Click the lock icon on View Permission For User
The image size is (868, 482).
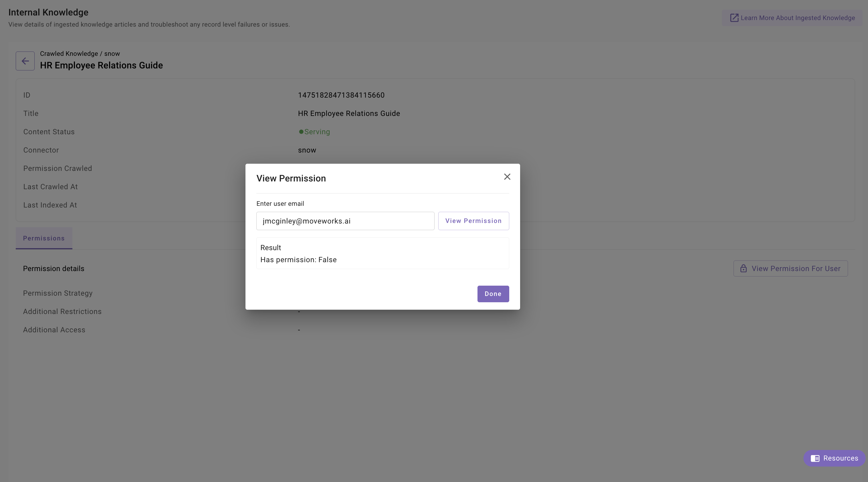pos(743,269)
